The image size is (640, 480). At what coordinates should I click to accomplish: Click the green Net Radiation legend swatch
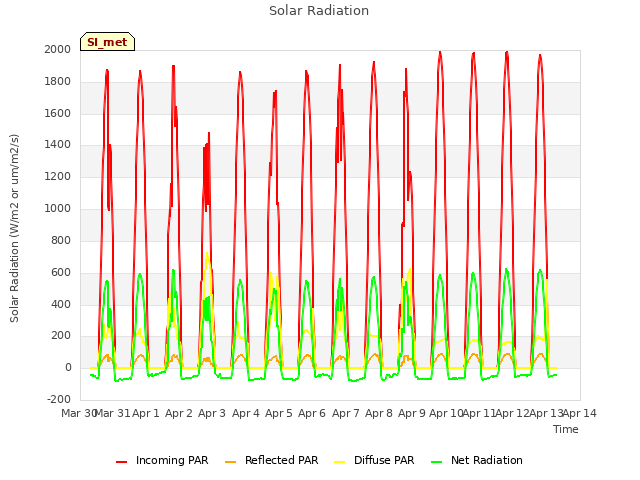click(x=437, y=462)
